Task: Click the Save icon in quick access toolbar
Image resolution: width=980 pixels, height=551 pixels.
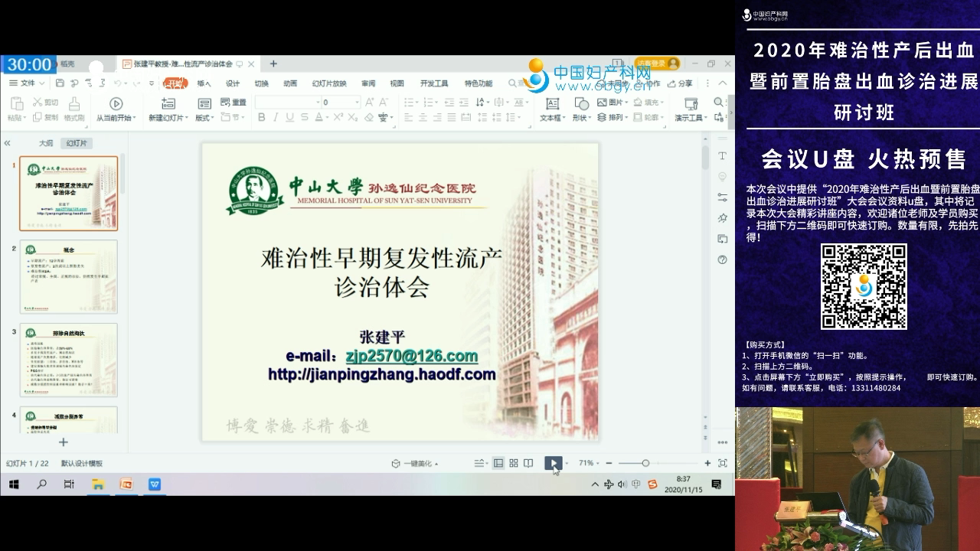Action: 60,83
